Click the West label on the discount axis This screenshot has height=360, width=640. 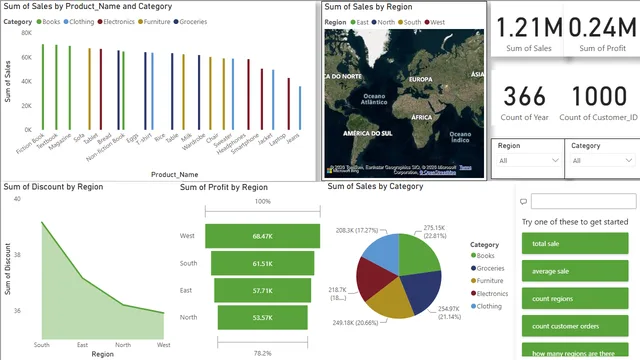(x=164, y=345)
